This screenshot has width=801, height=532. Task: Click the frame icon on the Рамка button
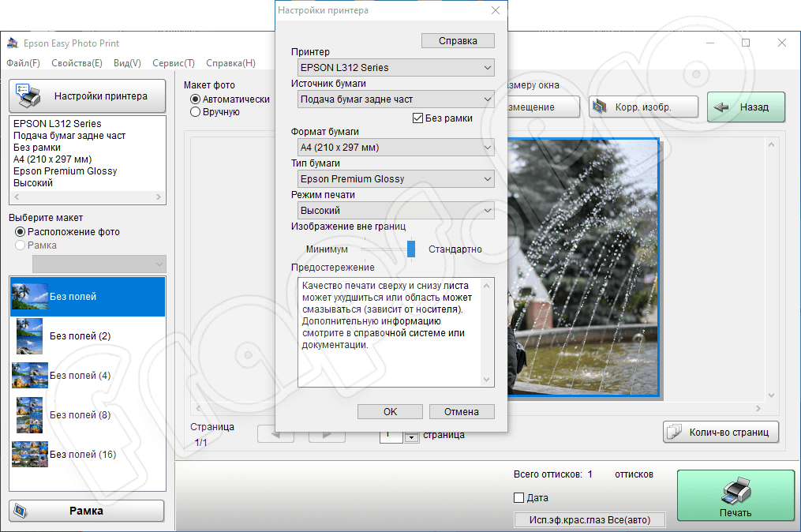[21, 511]
